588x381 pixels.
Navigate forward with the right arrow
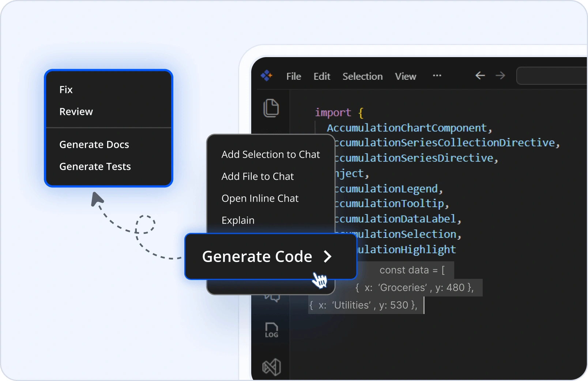point(500,76)
